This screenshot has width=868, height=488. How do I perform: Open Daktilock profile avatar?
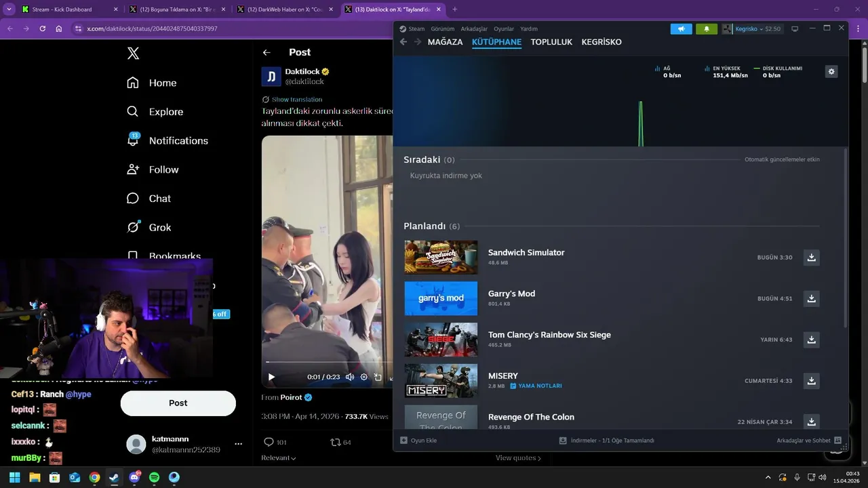[x=271, y=77]
